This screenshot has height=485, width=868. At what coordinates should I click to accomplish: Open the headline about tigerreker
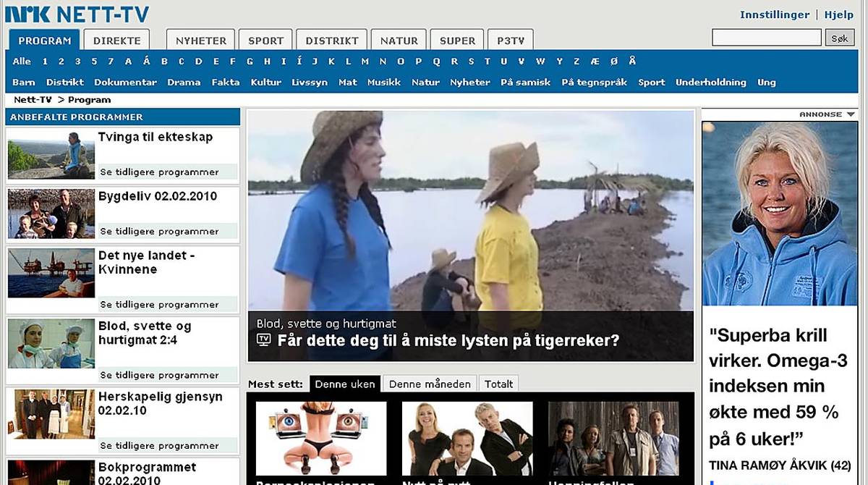click(448, 340)
